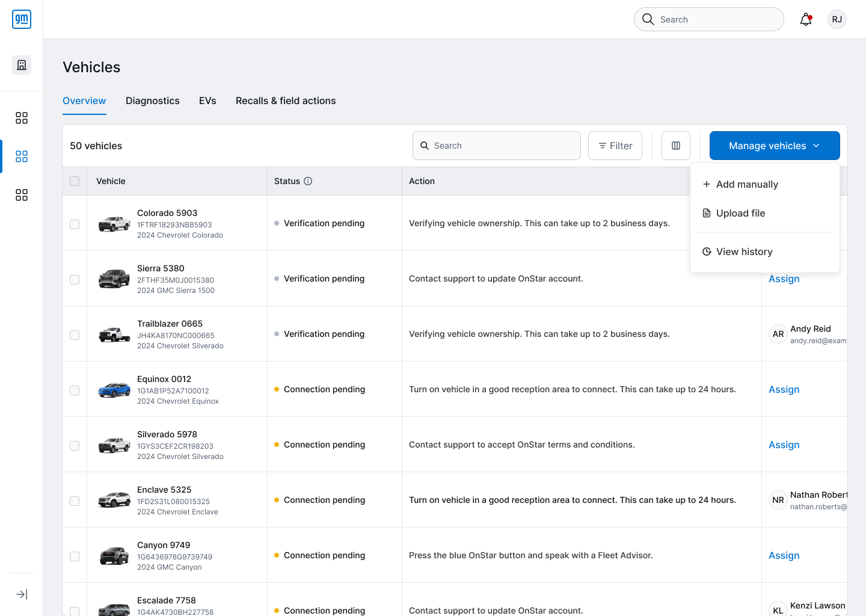Click Assign link for Silverado 5978
Image resolution: width=866 pixels, height=616 pixels.
tap(784, 445)
